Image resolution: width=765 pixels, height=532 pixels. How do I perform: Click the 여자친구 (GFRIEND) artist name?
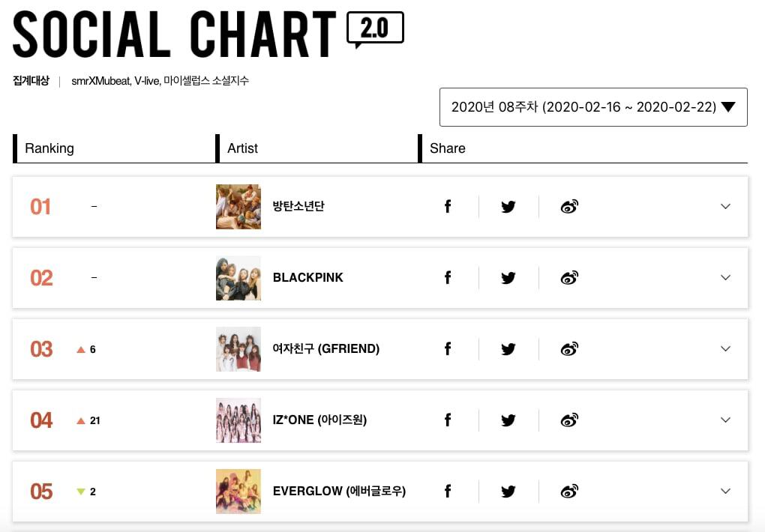click(x=326, y=349)
